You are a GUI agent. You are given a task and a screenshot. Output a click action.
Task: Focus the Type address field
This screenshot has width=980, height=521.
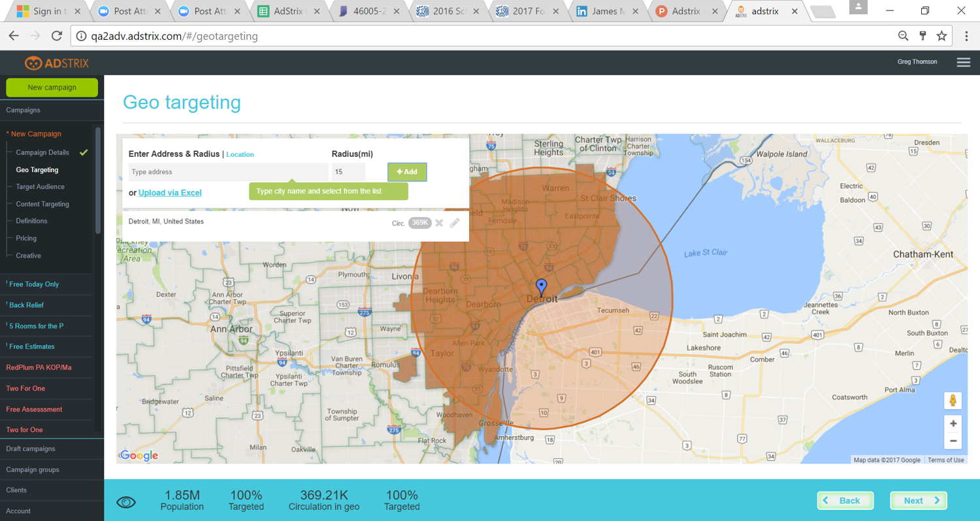pyautogui.click(x=229, y=172)
